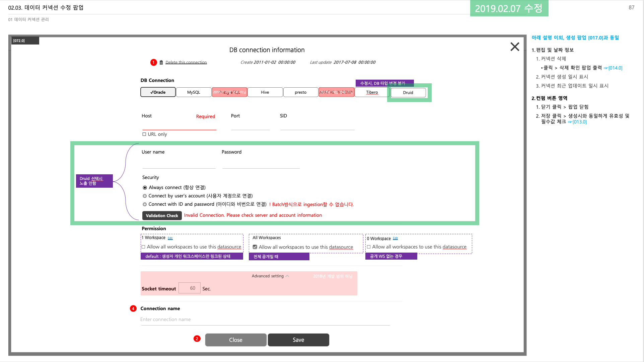The width and height of the screenshot is (644, 362).
Task: Collapse the Advanced setting chevron
Action: (287, 276)
